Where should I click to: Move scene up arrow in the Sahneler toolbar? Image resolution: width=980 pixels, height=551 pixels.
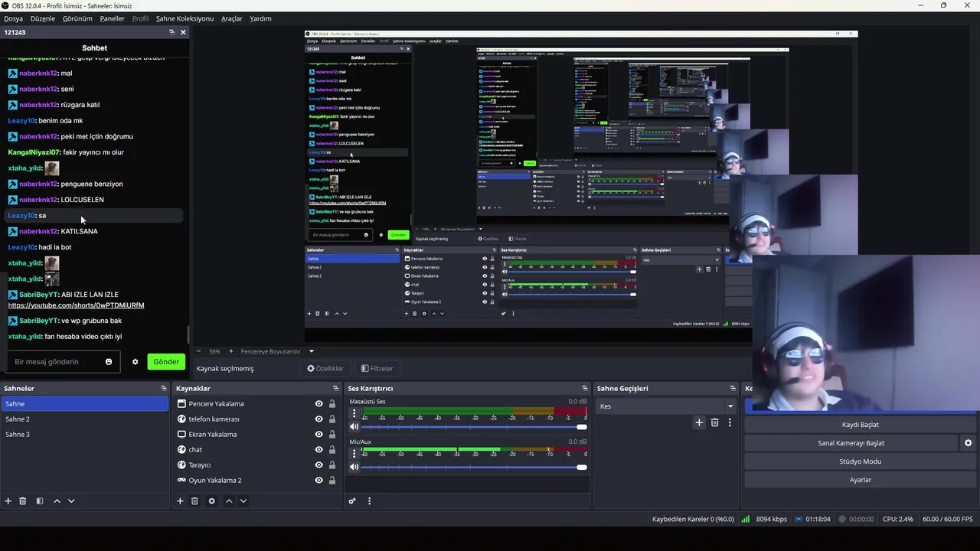point(57,501)
